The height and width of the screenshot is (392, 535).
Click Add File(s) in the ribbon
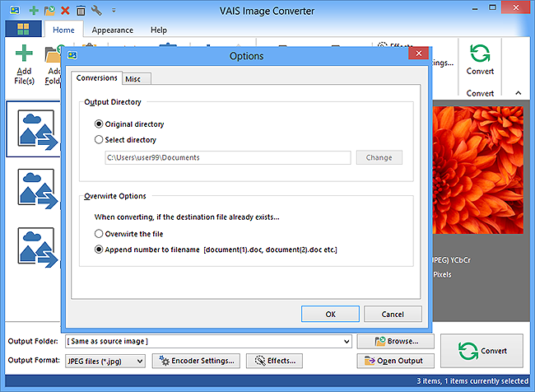click(x=24, y=65)
